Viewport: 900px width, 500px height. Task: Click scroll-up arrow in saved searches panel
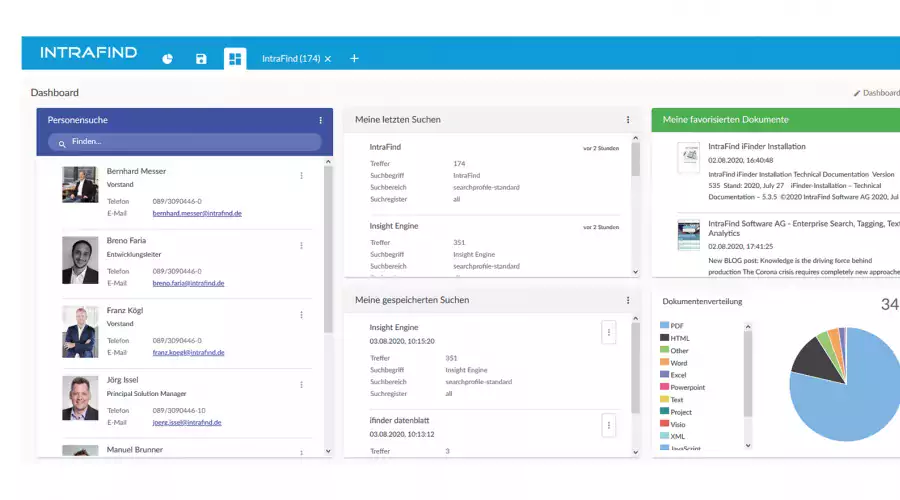pos(635,319)
